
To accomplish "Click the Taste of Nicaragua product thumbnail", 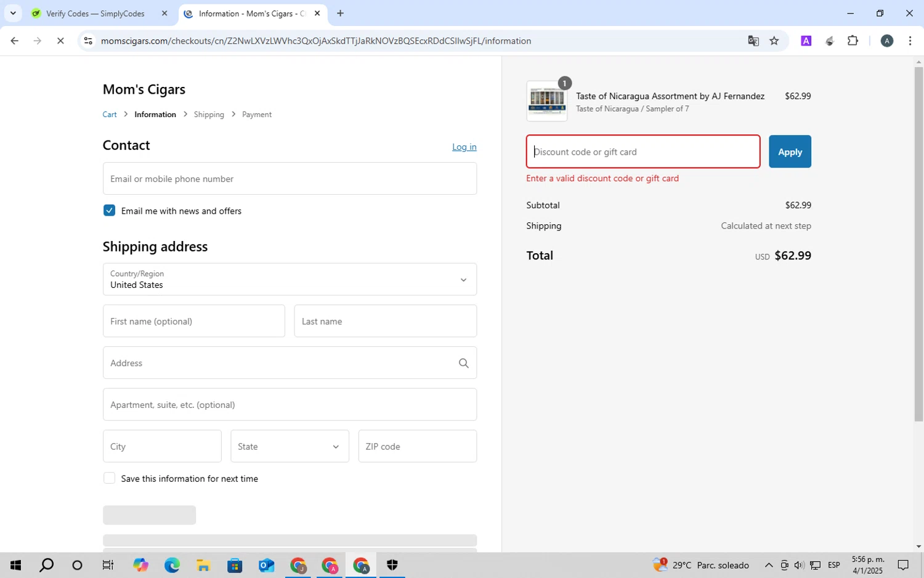I will click(547, 101).
